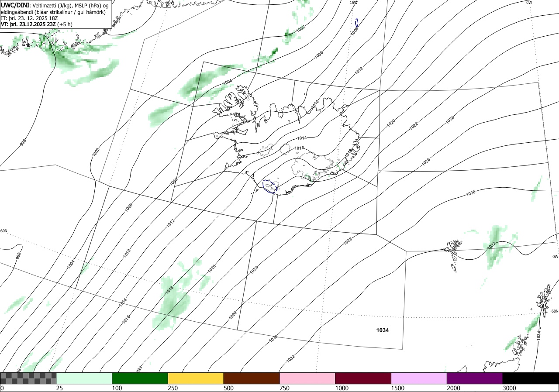Viewport: 559px width, 392px height.
Task: Click the dark green 100–250 legend swatch
Action: pos(140,378)
